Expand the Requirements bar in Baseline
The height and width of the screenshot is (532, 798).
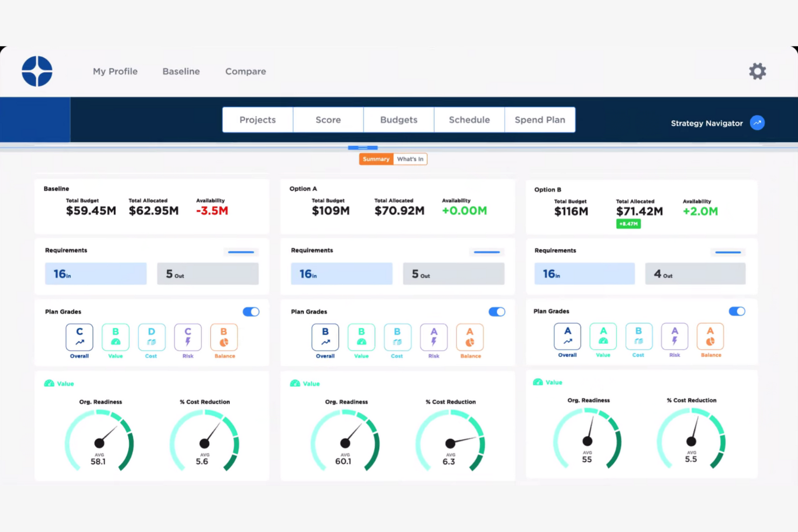click(240, 252)
